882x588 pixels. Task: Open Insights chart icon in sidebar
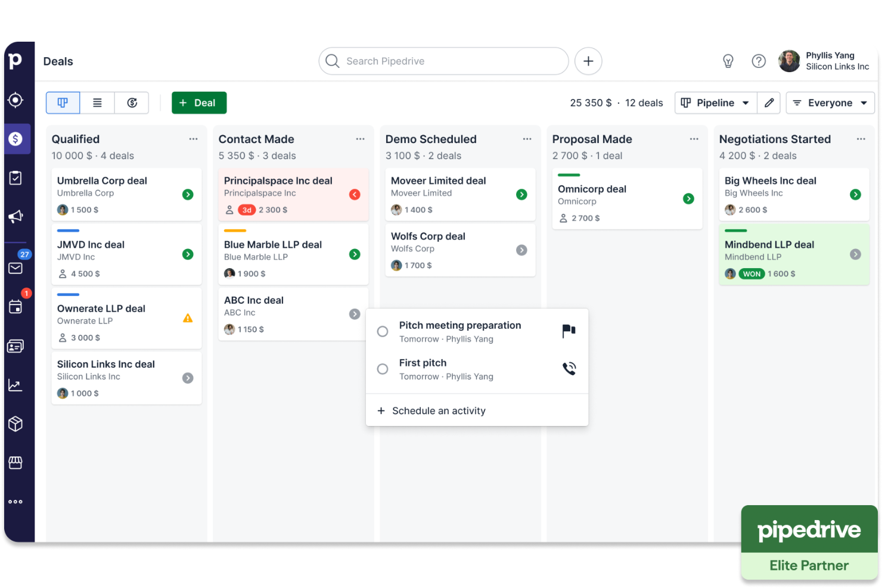pyautogui.click(x=15, y=385)
